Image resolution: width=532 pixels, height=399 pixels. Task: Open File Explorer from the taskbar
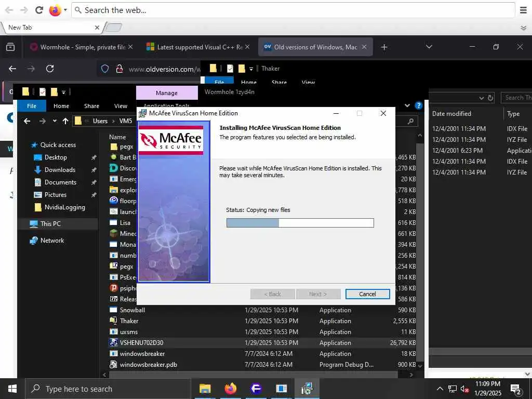[x=205, y=389]
